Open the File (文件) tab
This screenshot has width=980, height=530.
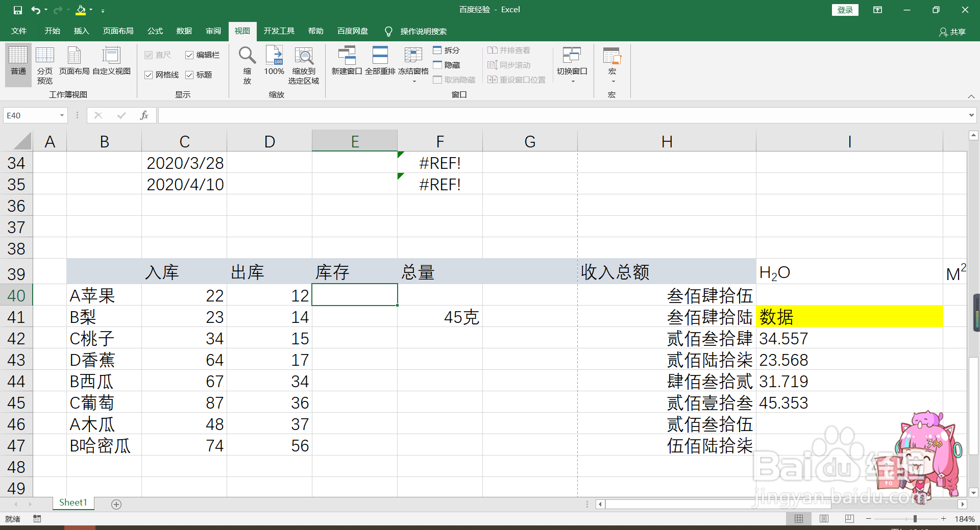19,31
